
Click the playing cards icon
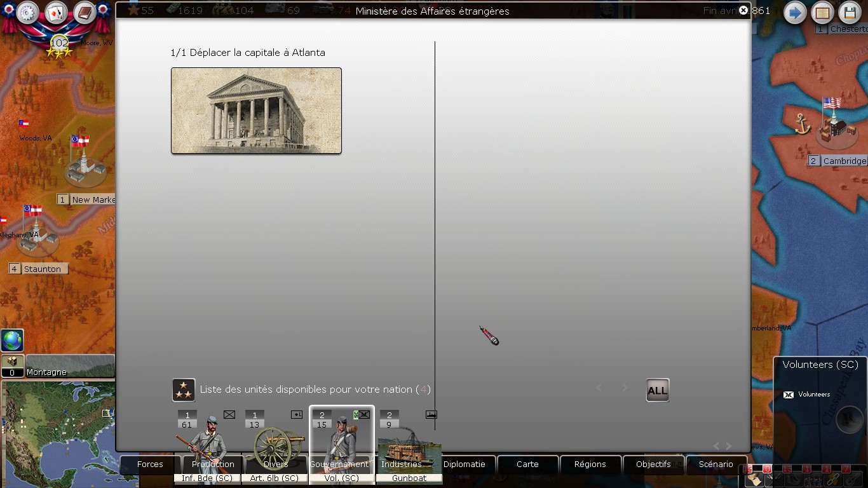(56, 13)
